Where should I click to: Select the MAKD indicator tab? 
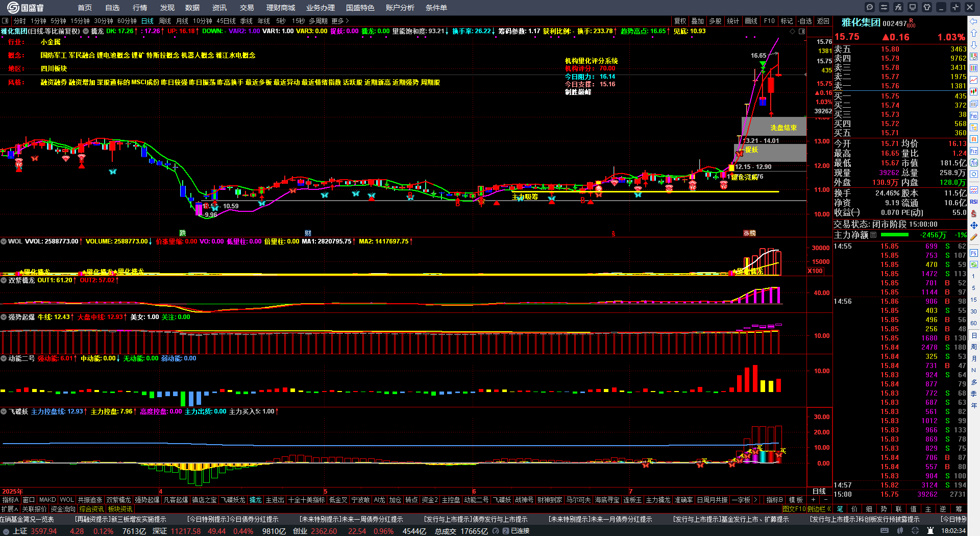pyautogui.click(x=47, y=500)
